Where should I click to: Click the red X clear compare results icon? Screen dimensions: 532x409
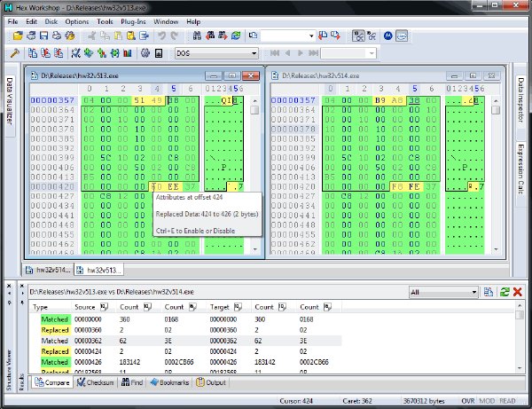pos(518,292)
